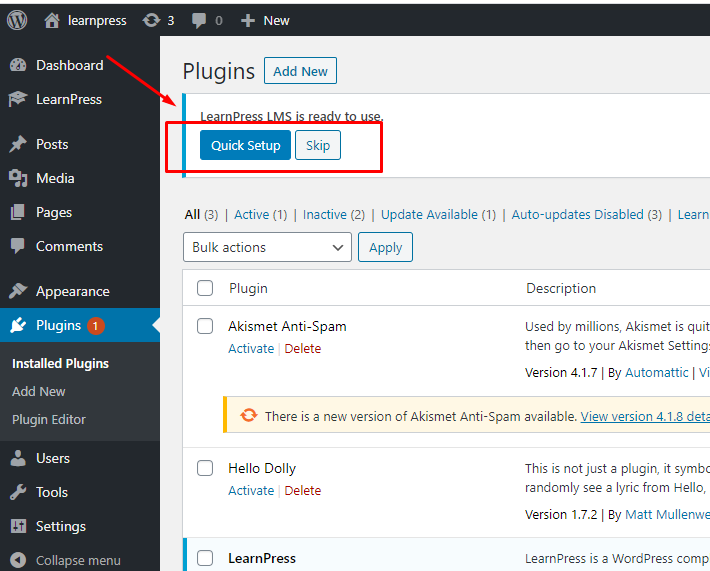This screenshot has height=571, width=710.
Task: Open the comments bubble icon in toolbar
Action: coord(199,19)
